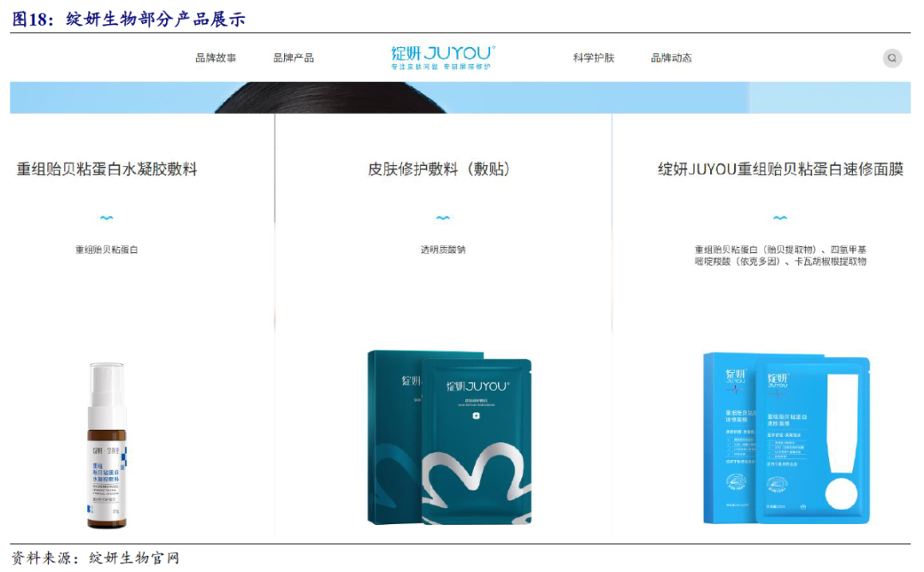Go to the 品牌动态 menu item
Screen dimensions: 924x572
[x=672, y=58]
